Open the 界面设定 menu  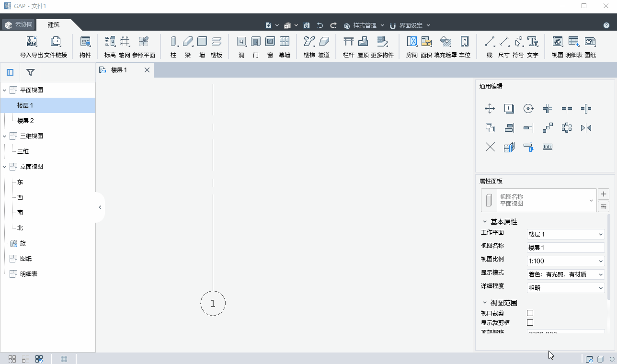click(x=410, y=25)
